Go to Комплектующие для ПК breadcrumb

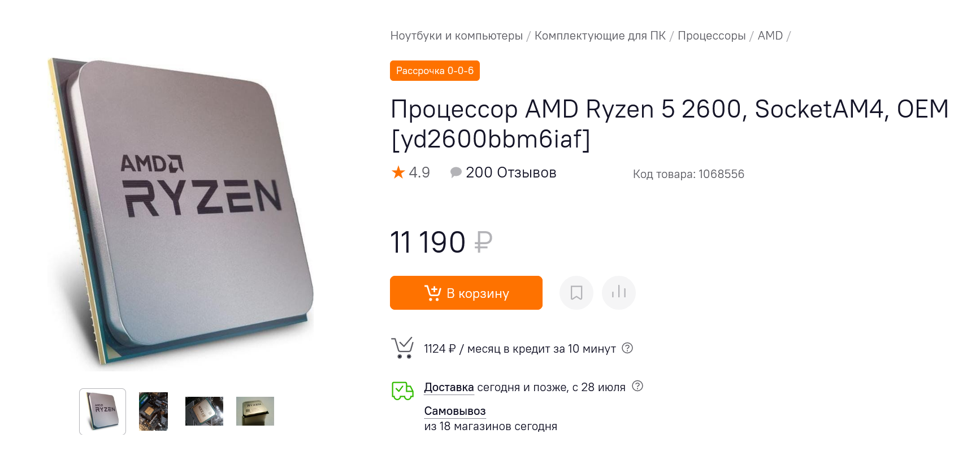coord(600,36)
